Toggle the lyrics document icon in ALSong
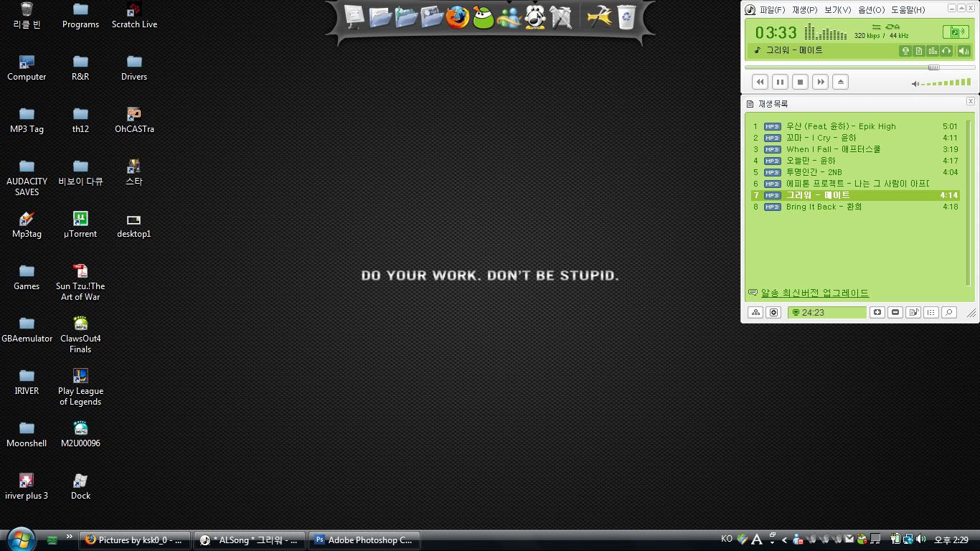 point(919,51)
